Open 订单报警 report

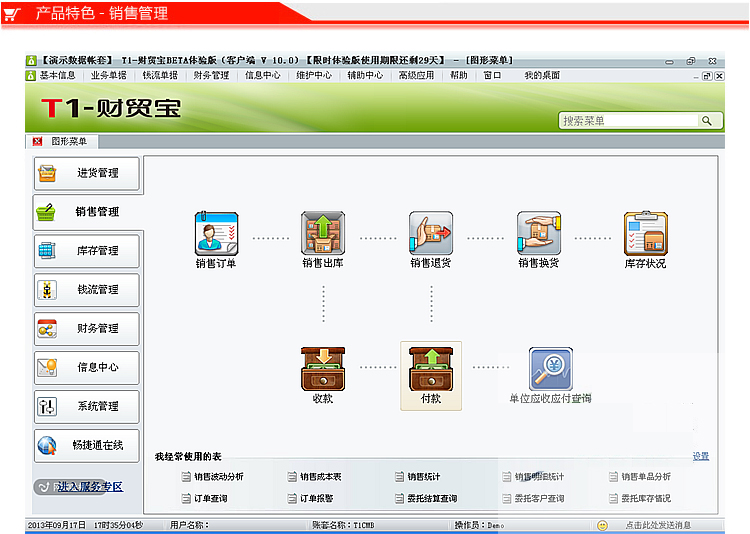click(x=310, y=499)
